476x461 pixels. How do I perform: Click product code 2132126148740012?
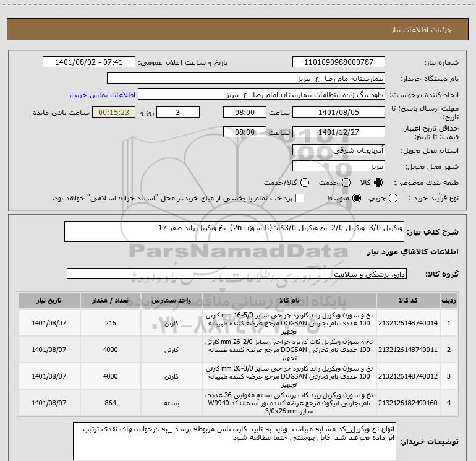[408, 376]
